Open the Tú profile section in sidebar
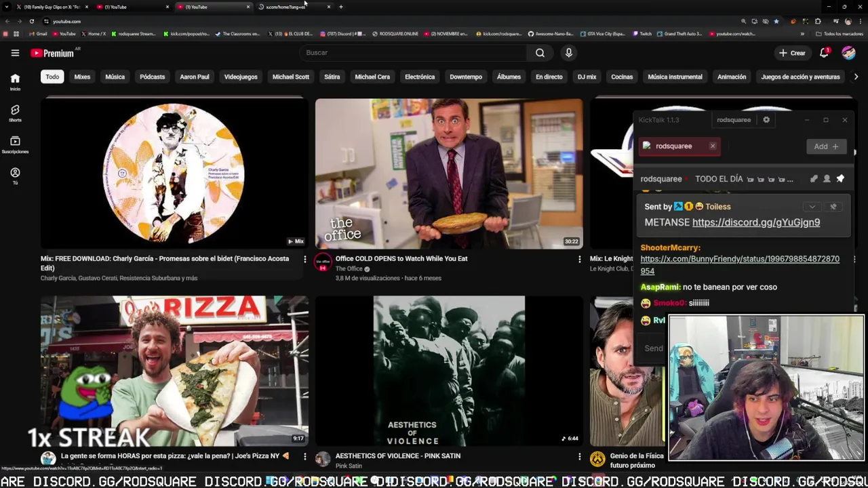This screenshot has height=488, width=868. click(15, 176)
